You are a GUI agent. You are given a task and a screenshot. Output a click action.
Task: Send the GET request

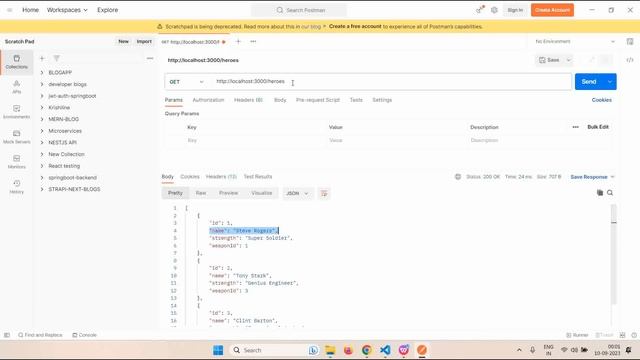pos(589,82)
